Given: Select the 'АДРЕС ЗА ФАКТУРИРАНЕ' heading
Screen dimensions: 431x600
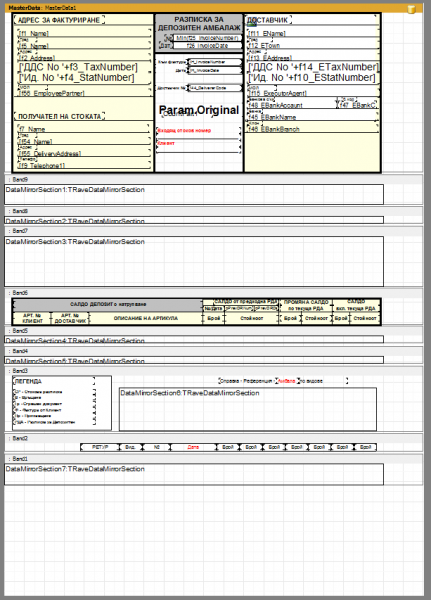Looking at the screenshot, I should [59, 20].
